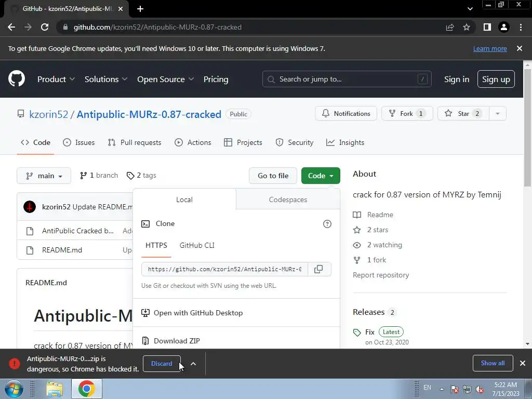Image resolution: width=532 pixels, height=399 pixels.
Task: Discard the blocked download
Action: click(162, 364)
